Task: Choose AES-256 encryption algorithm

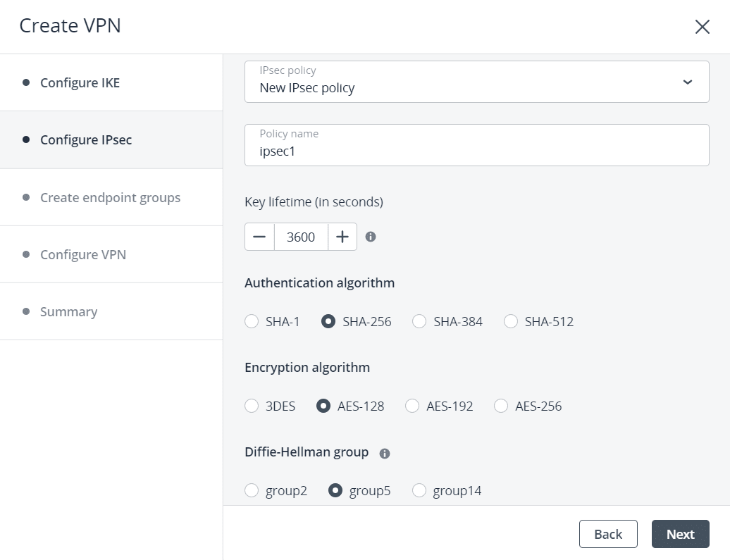Action: tap(501, 406)
